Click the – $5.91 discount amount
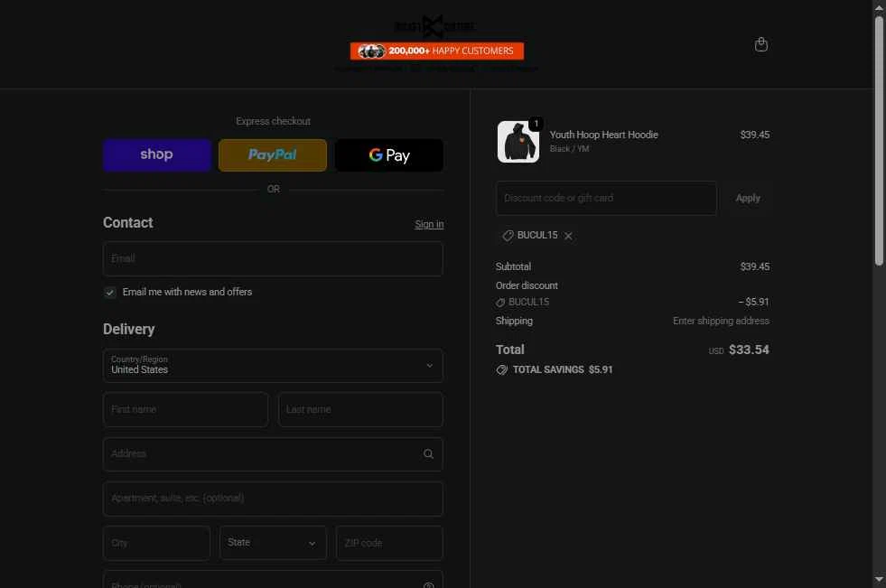 754,303
